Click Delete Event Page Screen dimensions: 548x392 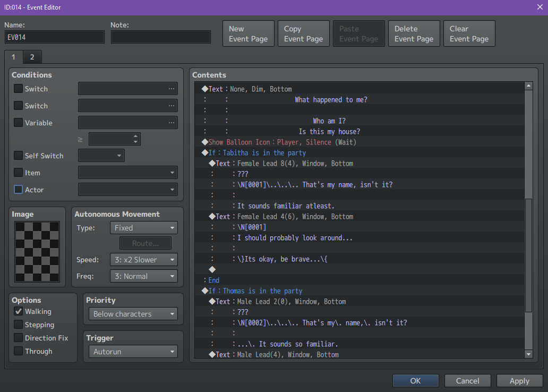tap(414, 33)
